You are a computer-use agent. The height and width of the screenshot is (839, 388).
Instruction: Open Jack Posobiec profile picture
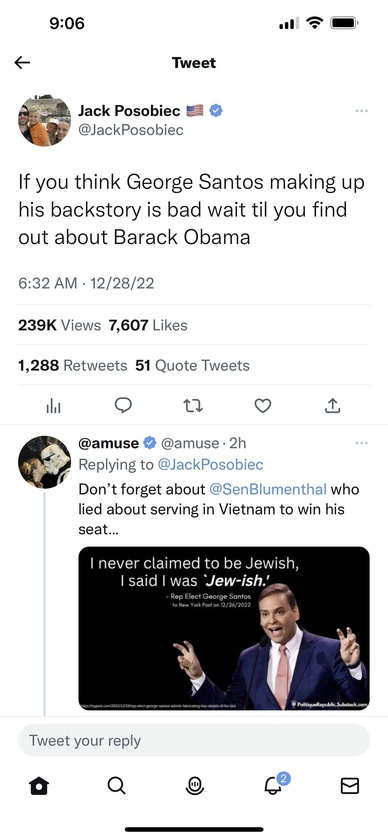coord(44,120)
